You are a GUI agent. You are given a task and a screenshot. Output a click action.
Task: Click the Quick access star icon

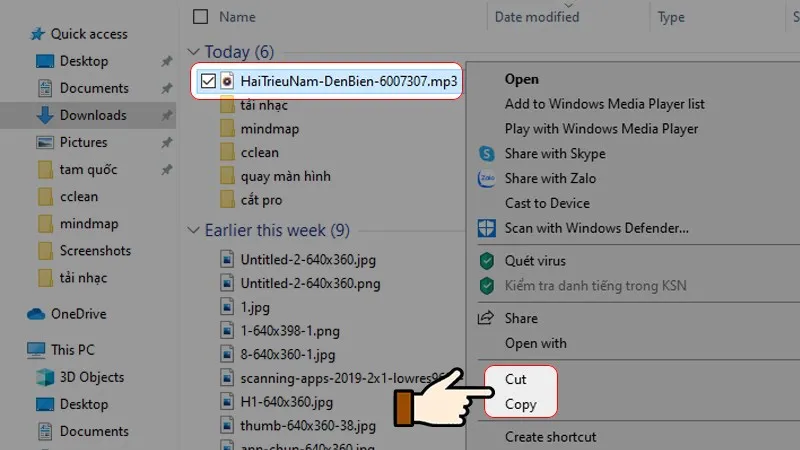pyautogui.click(x=37, y=34)
